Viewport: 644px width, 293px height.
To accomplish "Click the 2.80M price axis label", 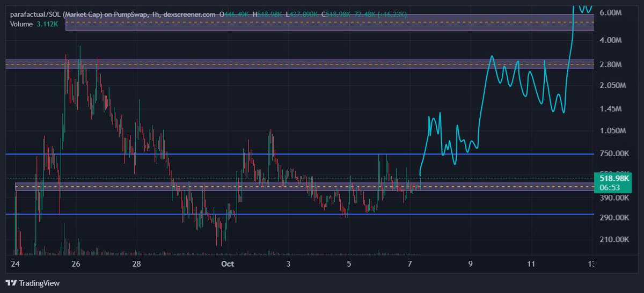I will (610, 64).
